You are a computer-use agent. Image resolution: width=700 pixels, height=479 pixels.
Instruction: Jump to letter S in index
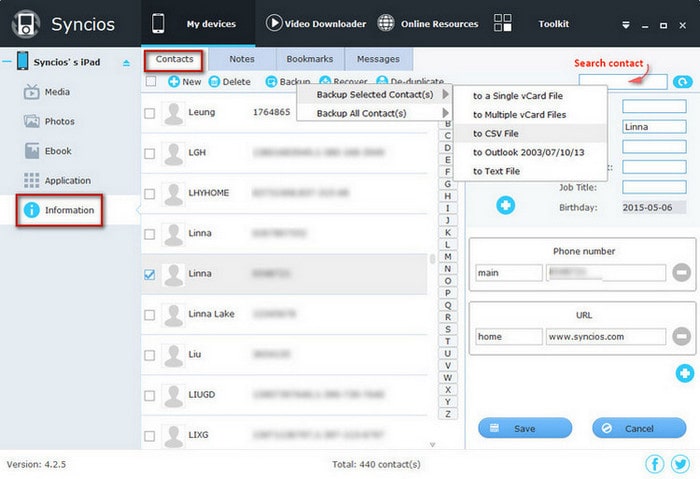447,329
